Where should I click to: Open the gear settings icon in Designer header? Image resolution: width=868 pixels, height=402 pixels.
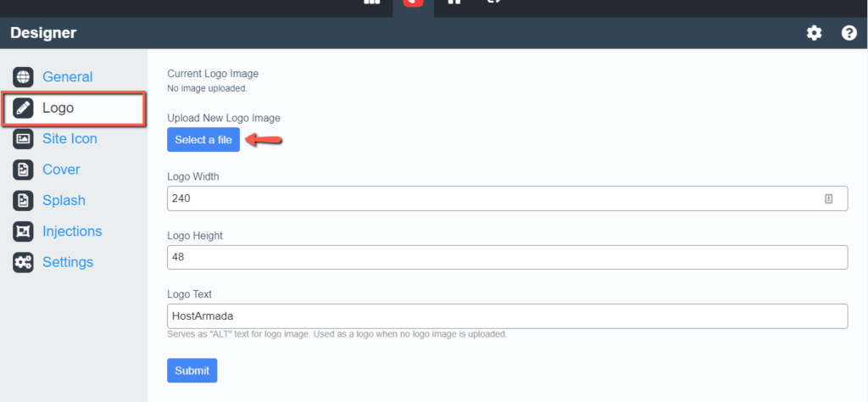[x=814, y=33]
